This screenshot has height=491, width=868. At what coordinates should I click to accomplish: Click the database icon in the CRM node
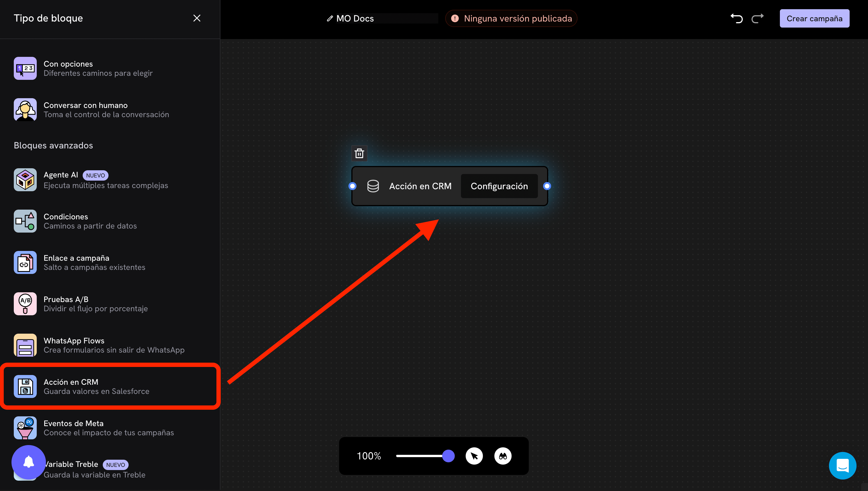[x=373, y=186]
